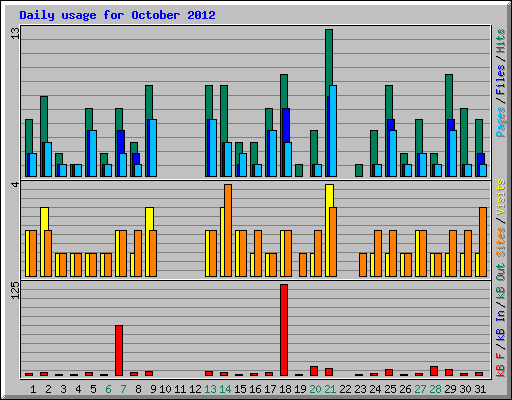Viewport: 512px width, 400px height.
Task: Click the green Hits bar on day 9
Action: tap(149, 102)
